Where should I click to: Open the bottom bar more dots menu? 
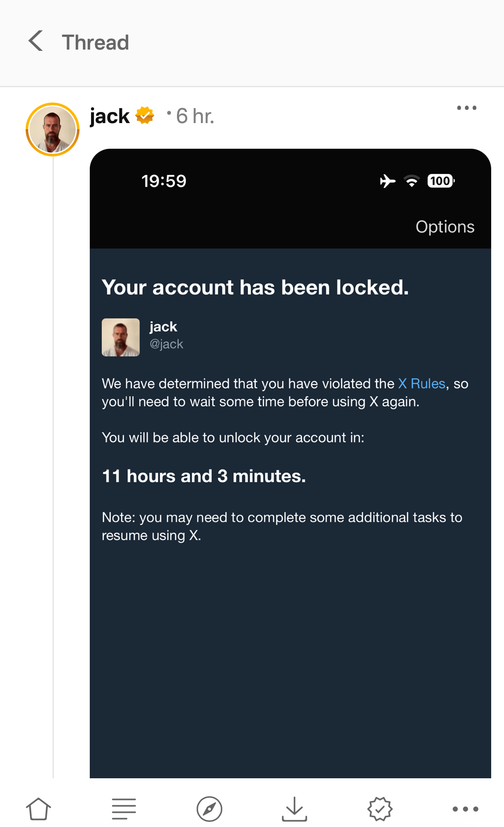466,809
